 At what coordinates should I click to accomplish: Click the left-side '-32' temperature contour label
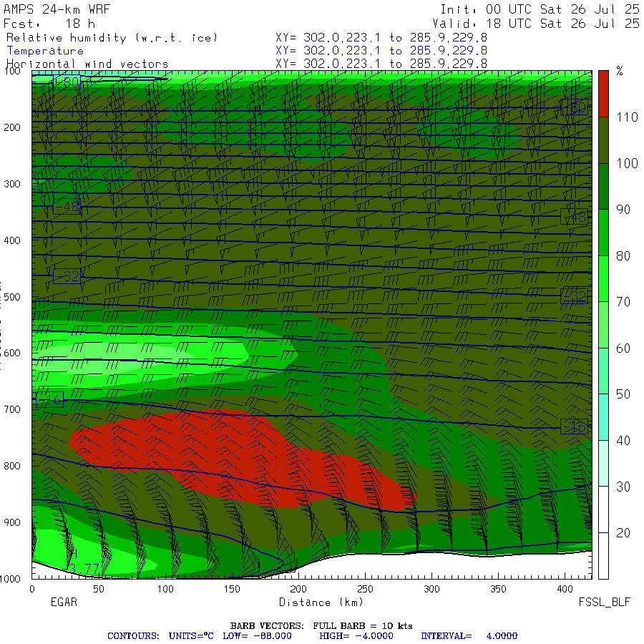pyautogui.click(x=67, y=276)
